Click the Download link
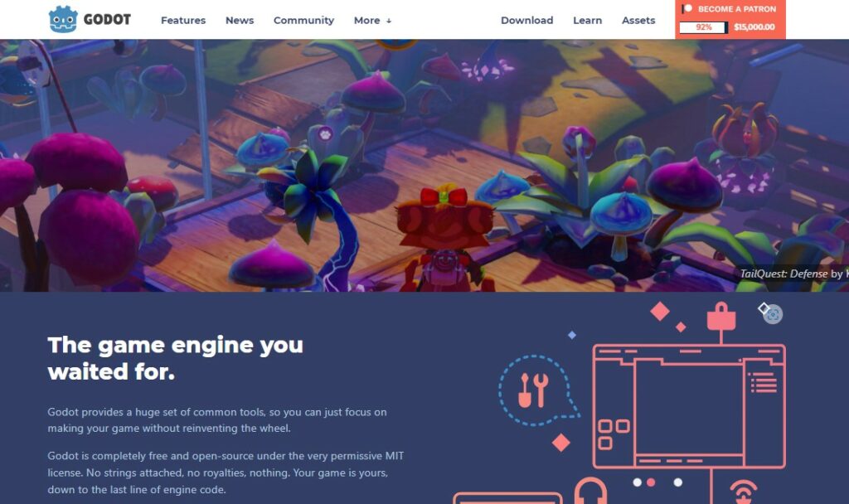The width and height of the screenshot is (849, 504). 526,20
